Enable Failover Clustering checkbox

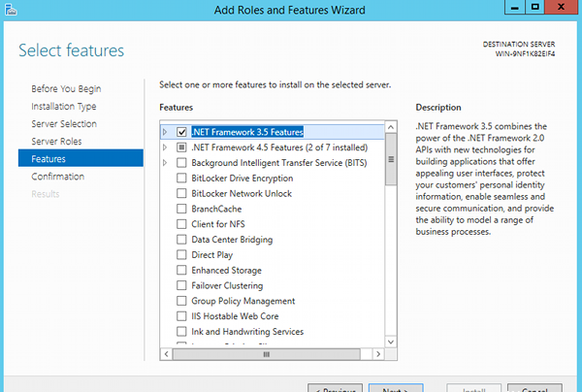(181, 285)
